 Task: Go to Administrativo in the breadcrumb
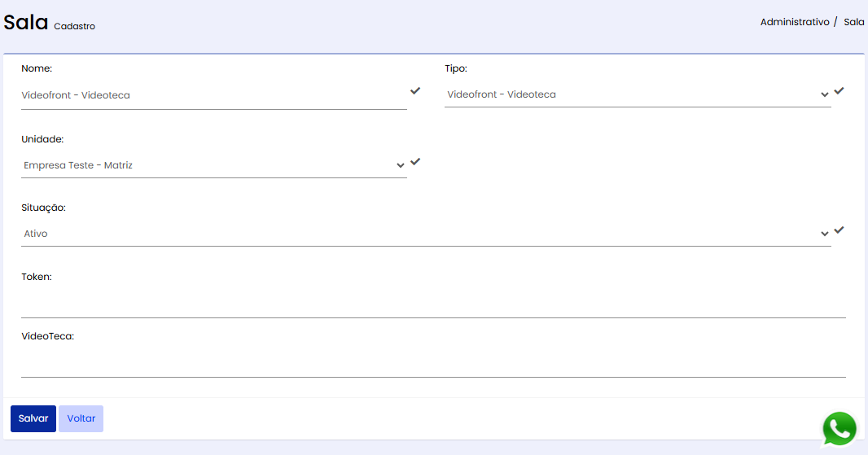tap(795, 22)
